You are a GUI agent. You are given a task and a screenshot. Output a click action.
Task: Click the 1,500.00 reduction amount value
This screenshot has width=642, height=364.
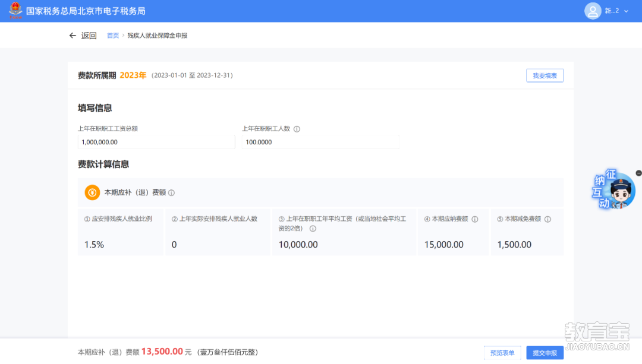[x=514, y=245]
